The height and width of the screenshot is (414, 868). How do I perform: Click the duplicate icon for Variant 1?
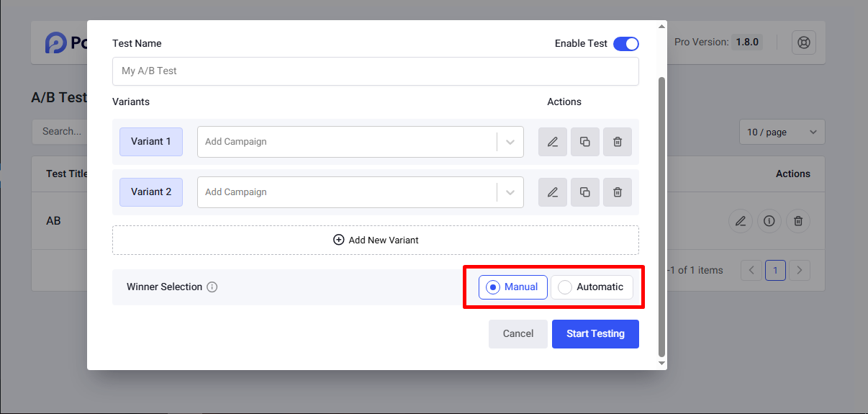click(585, 142)
